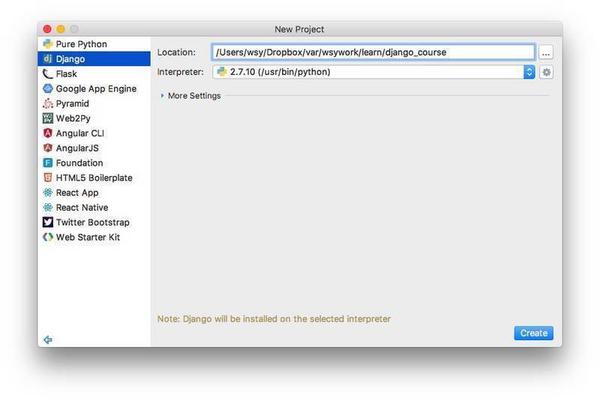Select React App label

point(77,193)
